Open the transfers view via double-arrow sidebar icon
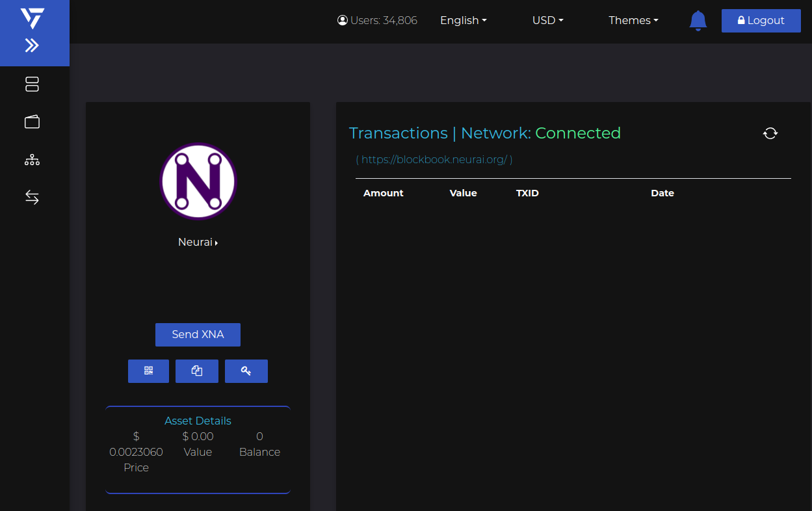This screenshot has width=812, height=511. tap(32, 198)
